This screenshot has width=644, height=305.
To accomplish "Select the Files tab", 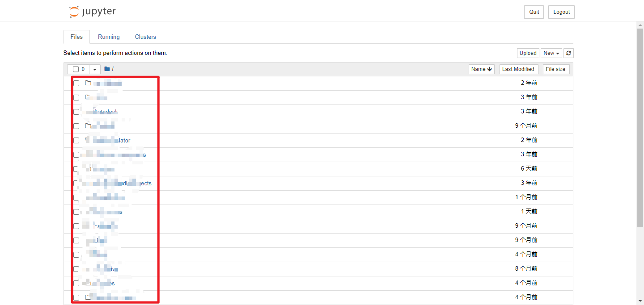I will click(76, 37).
